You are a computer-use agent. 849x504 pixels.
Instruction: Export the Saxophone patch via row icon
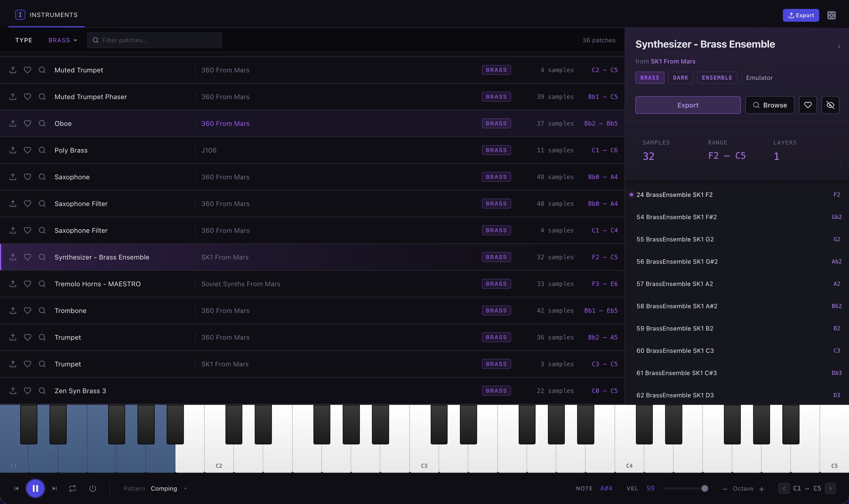[x=13, y=177]
